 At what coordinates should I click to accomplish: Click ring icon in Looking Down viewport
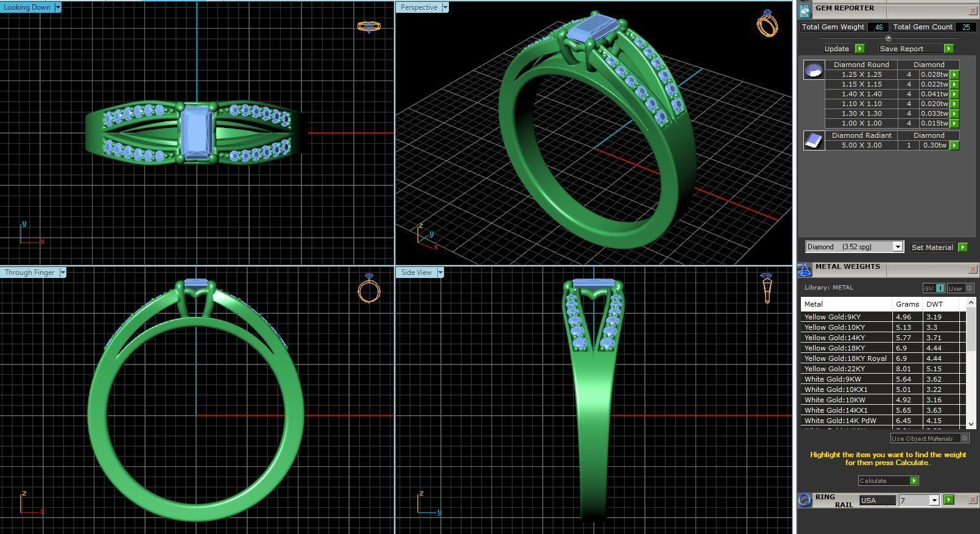point(368,26)
